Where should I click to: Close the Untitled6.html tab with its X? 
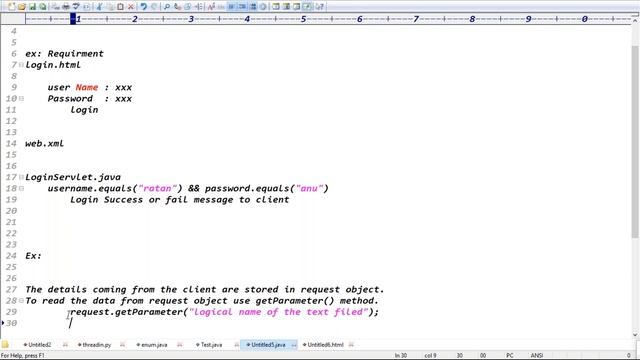click(351, 345)
